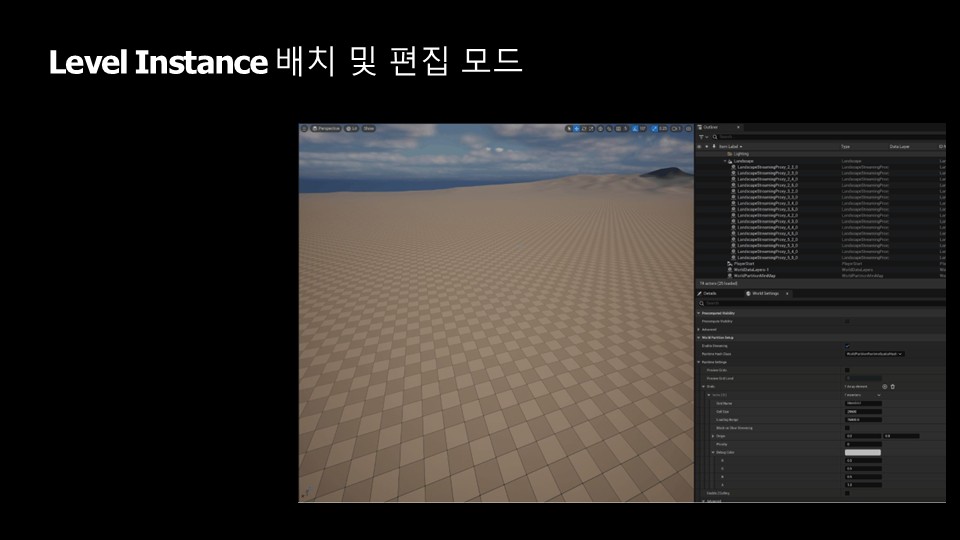Click the Grid Name value field
Screen dimensions: 960x540
[863, 403]
